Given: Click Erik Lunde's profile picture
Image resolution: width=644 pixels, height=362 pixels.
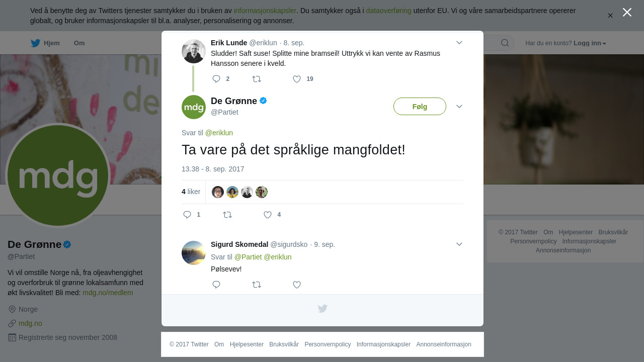Looking at the screenshot, I should pyautogui.click(x=194, y=51).
